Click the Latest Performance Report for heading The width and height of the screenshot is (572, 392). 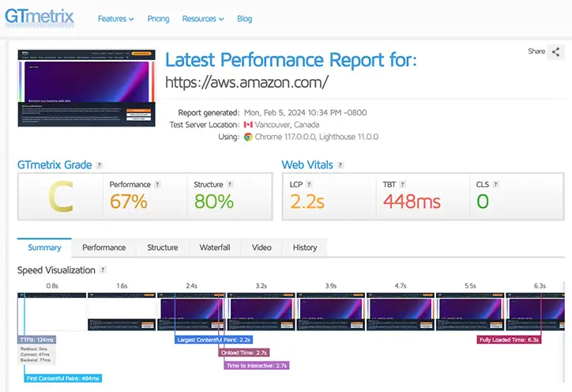pyautogui.click(x=291, y=59)
